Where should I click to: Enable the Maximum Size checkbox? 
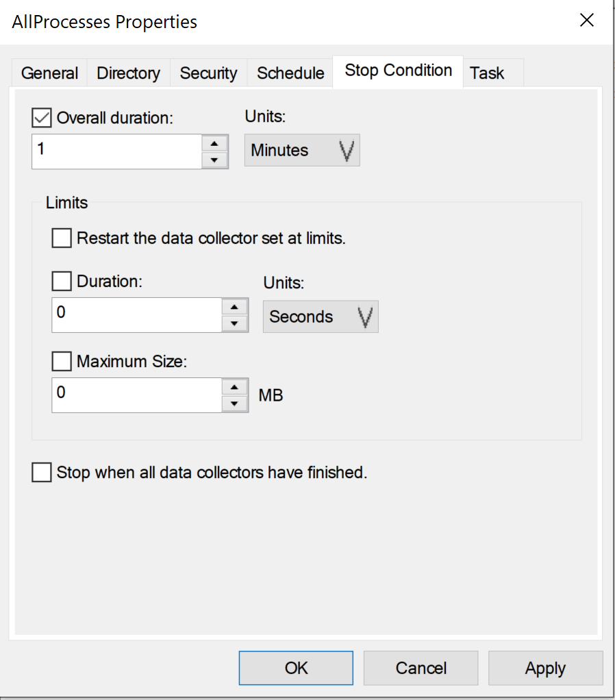[x=62, y=361]
